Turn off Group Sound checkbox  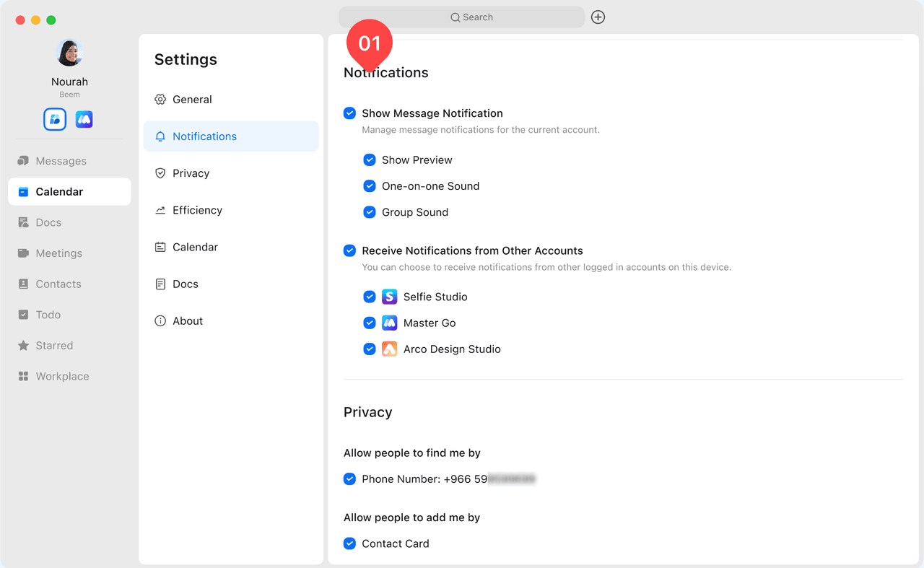point(370,212)
